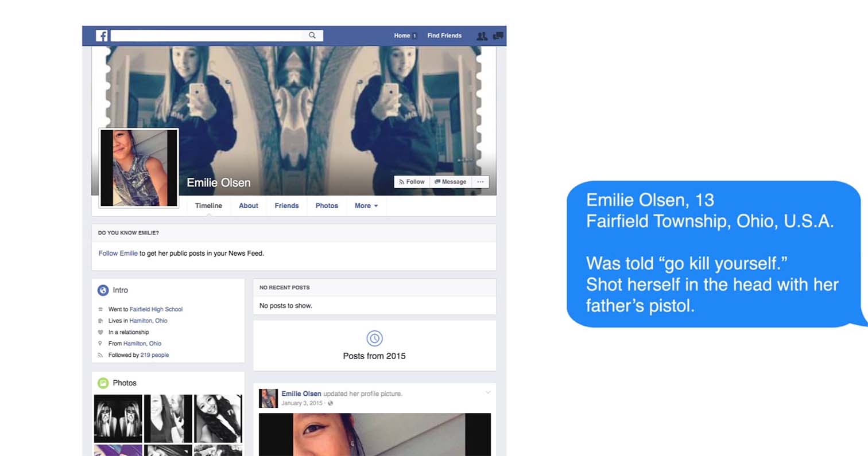Open the 219 people followers link

[154, 355]
